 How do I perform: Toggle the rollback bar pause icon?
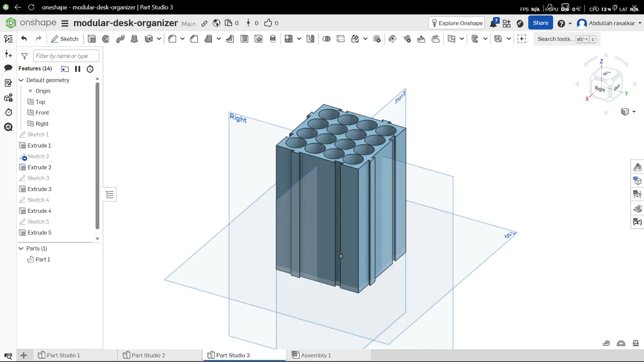(x=78, y=69)
